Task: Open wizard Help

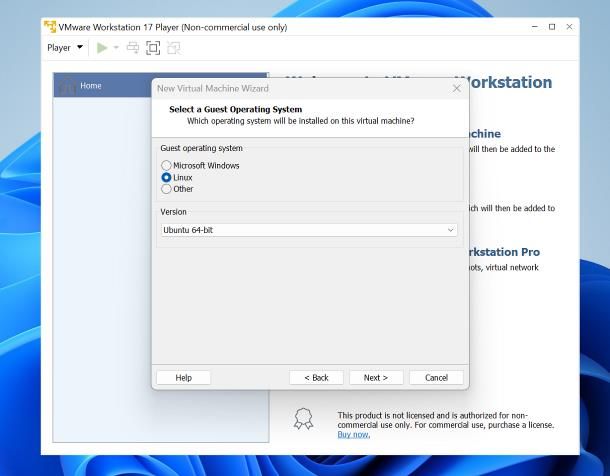Action: pyautogui.click(x=184, y=378)
